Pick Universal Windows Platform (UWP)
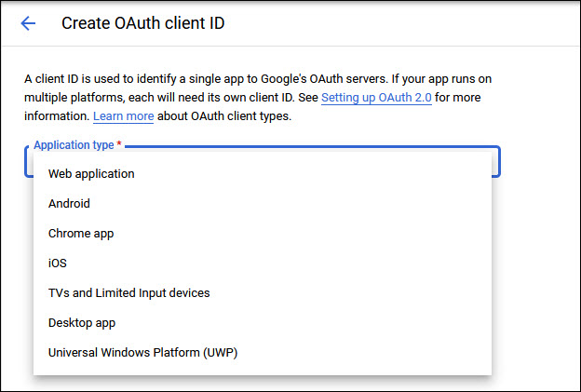 263,352
